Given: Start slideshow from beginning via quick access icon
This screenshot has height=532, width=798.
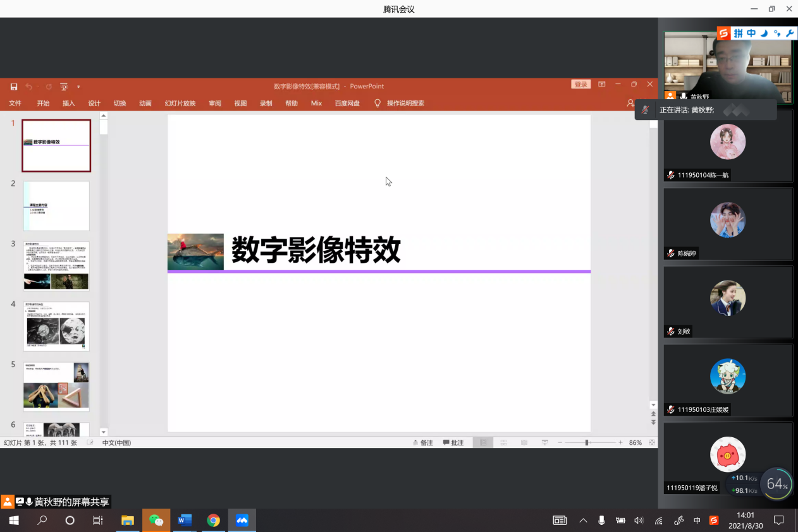Looking at the screenshot, I should pos(64,87).
